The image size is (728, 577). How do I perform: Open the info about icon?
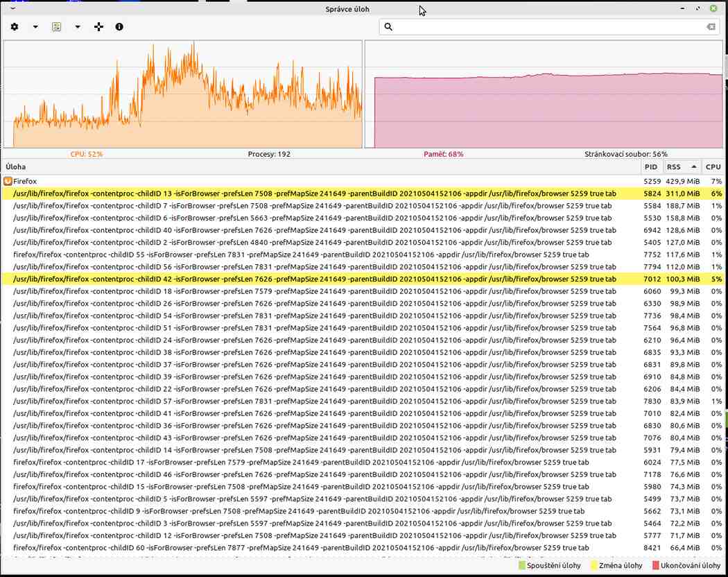coord(119,26)
